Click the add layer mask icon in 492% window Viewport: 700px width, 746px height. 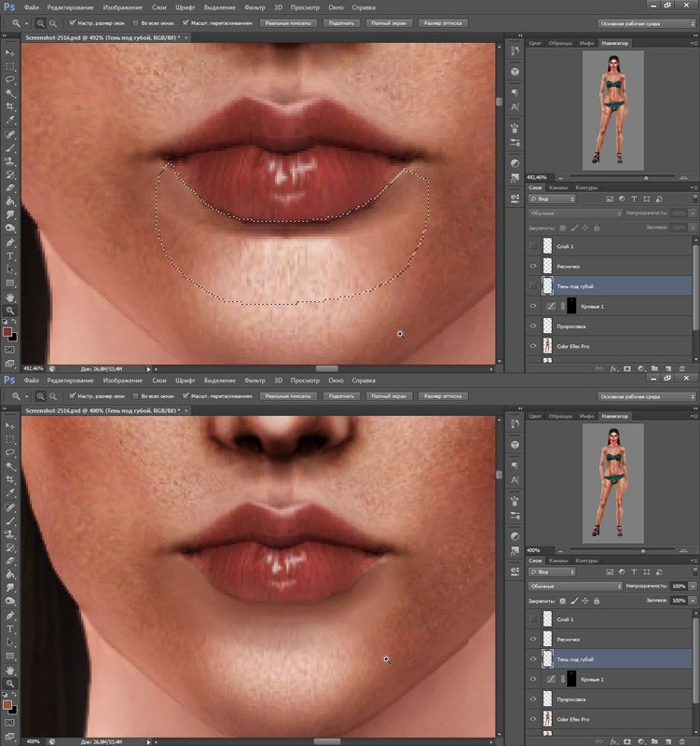click(x=627, y=368)
